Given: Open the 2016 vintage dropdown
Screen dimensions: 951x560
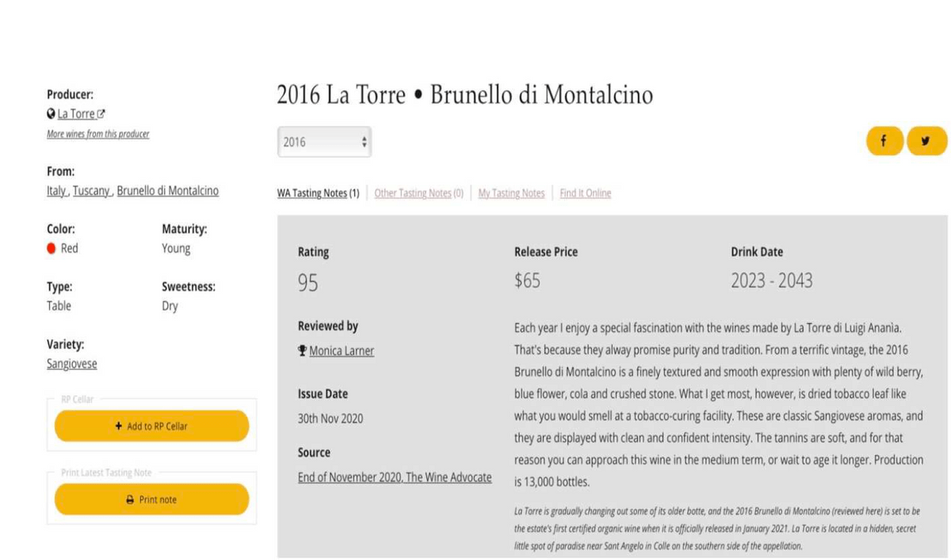Looking at the screenshot, I should click(x=324, y=142).
